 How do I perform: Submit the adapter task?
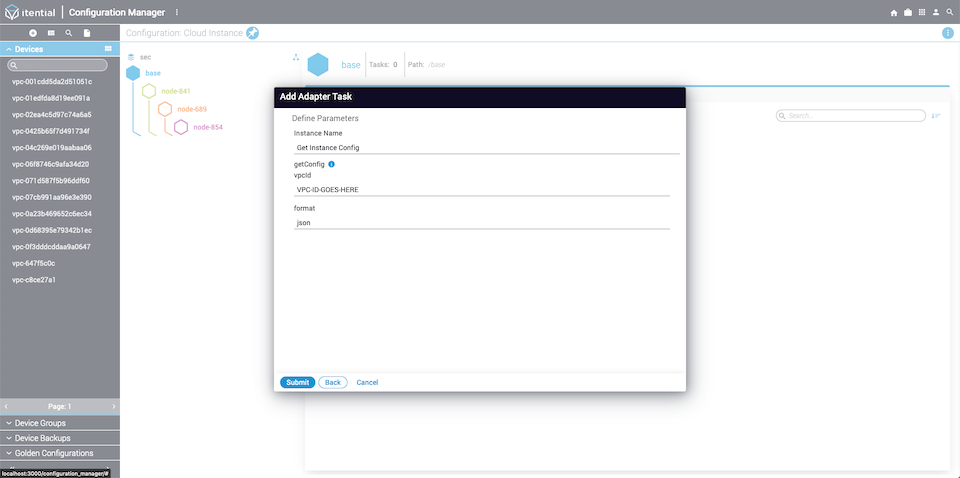click(x=298, y=383)
